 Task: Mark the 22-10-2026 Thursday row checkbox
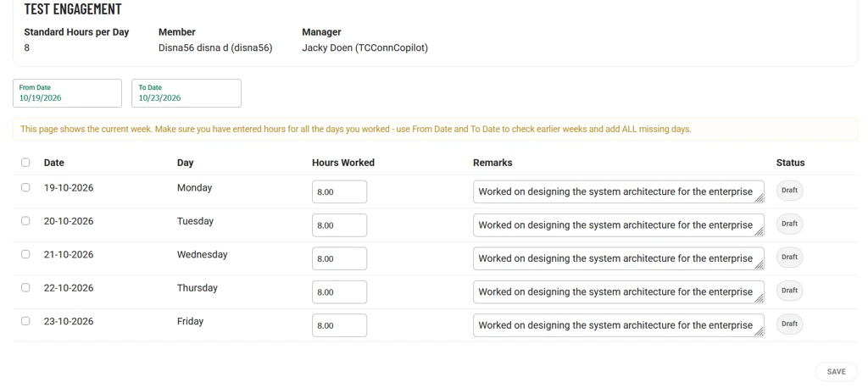pos(25,288)
